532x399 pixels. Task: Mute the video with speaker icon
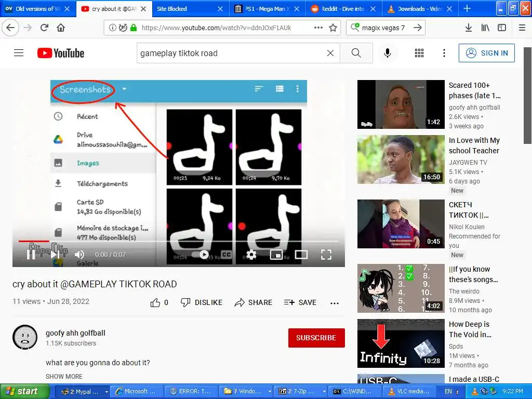click(x=79, y=255)
